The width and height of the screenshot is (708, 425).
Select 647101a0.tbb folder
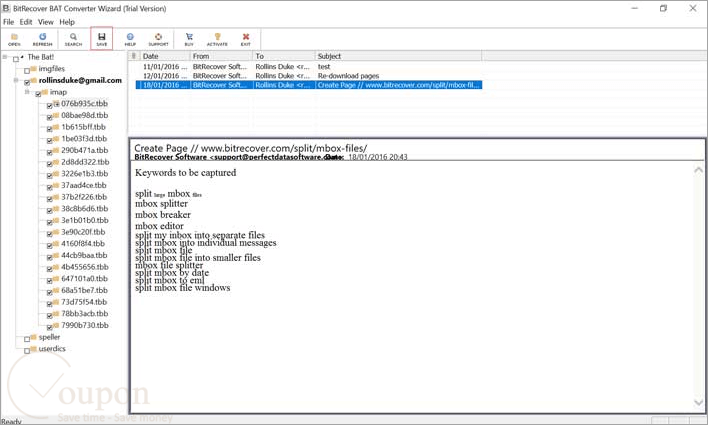[x=84, y=279]
